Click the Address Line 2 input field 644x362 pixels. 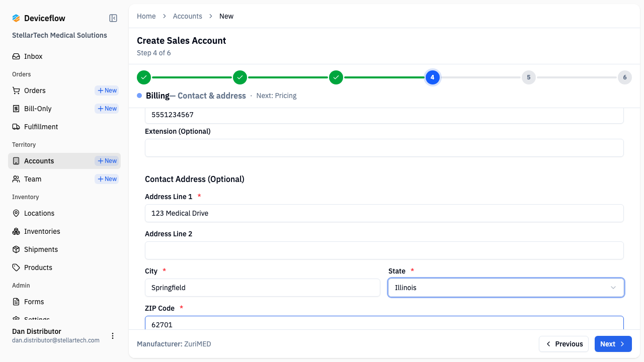click(384, 250)
